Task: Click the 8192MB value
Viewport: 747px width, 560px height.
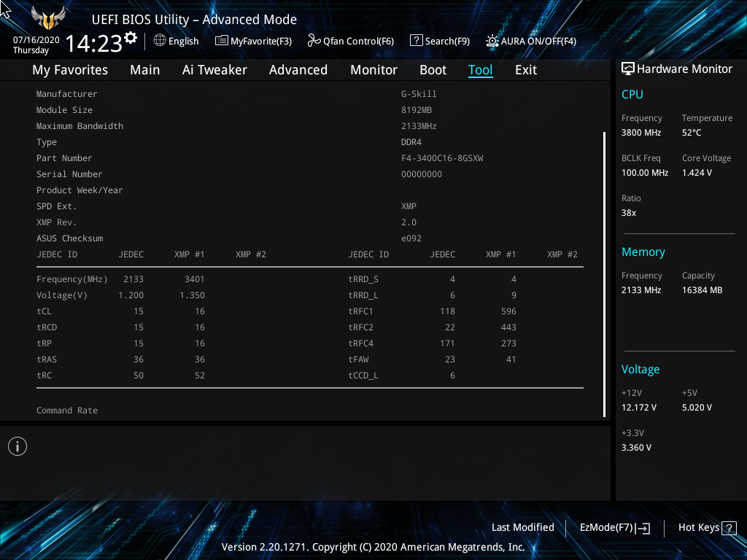Action: [x=417, y=110]
